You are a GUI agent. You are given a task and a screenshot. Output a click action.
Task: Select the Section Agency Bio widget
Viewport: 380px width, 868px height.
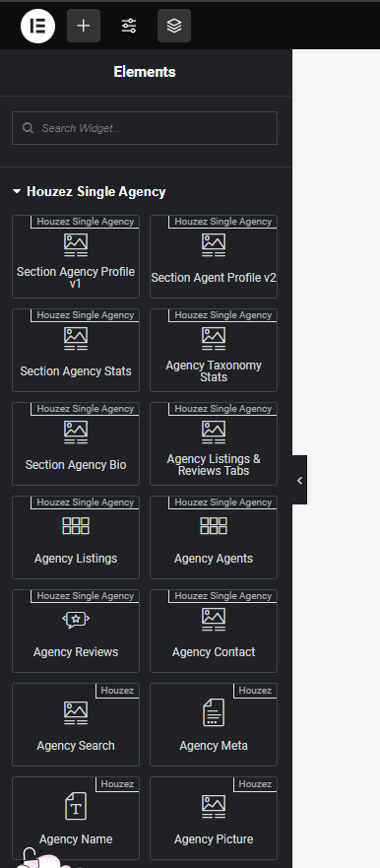(x=76, y=444)
